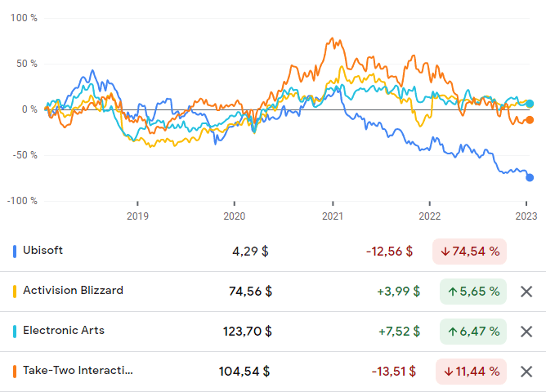Image resolution: width=546 pixels, height=392 pixels.
Task: Click the 2019 label on the time axis
Action: pos(137,216)
